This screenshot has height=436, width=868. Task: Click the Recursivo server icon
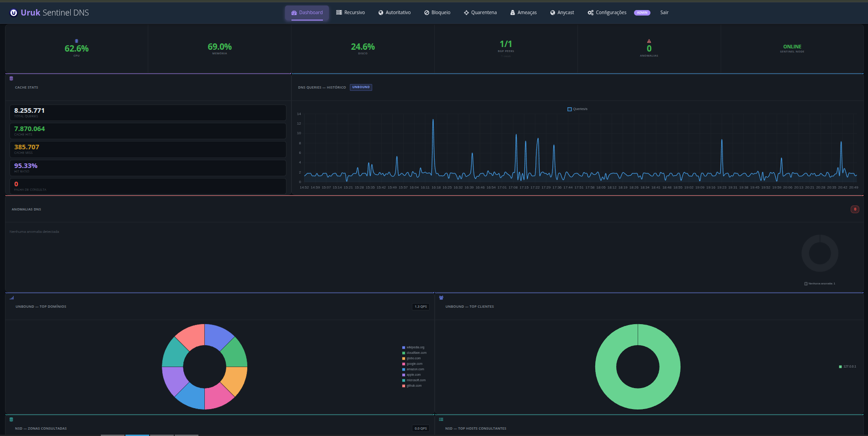click(339, 12)
